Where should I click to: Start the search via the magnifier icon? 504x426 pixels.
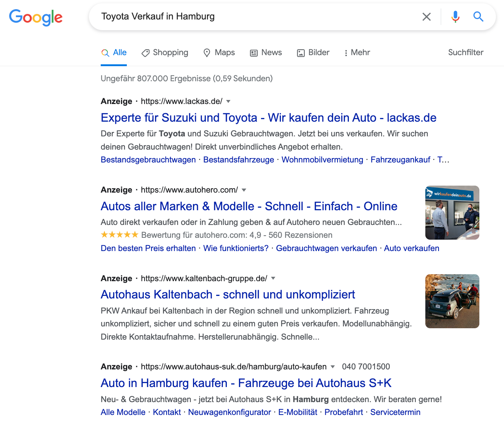point(478,17)
